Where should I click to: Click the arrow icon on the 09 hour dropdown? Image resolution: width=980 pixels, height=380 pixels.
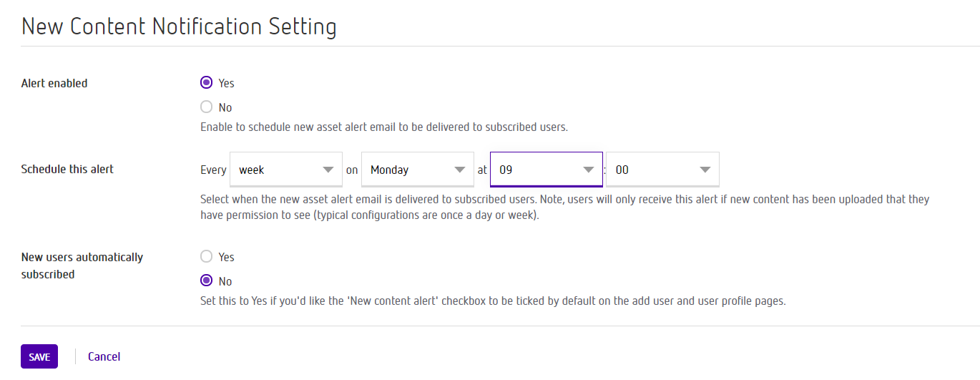click(589, 170)
